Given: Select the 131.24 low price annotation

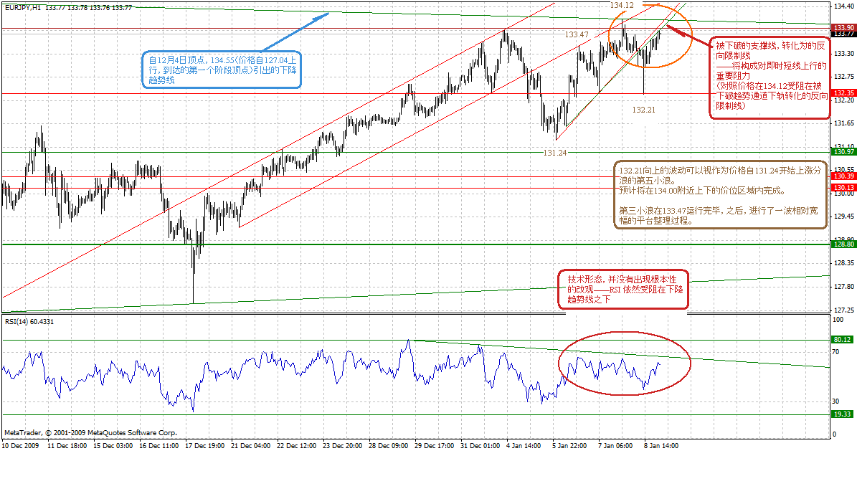Looking at the screenshot, I should [555, 153].
